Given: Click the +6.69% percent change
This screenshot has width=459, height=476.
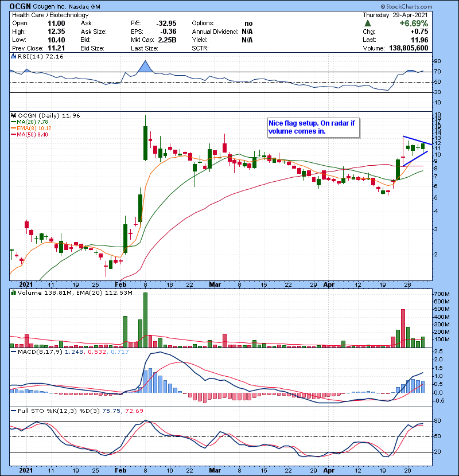Looking at the screenshot, I should [414, 24].
